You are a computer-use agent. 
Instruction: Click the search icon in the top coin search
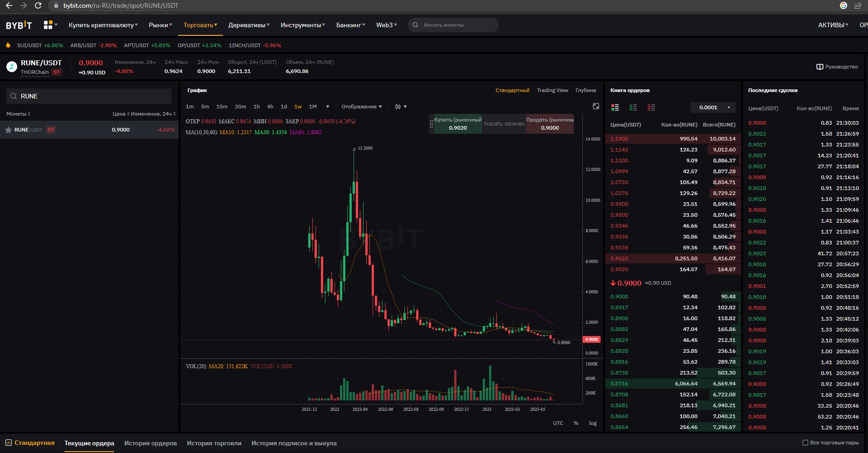(415, 25)
